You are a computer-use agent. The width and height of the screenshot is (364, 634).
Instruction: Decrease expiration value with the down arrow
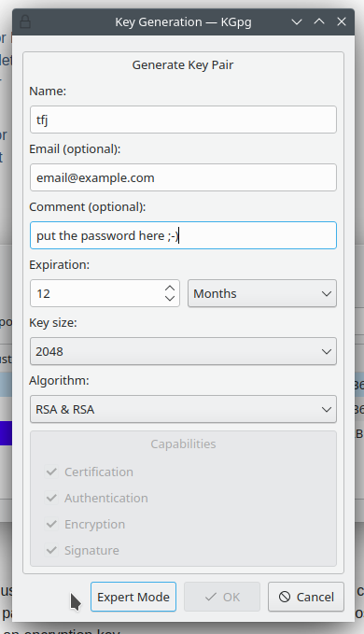(170, 299)
